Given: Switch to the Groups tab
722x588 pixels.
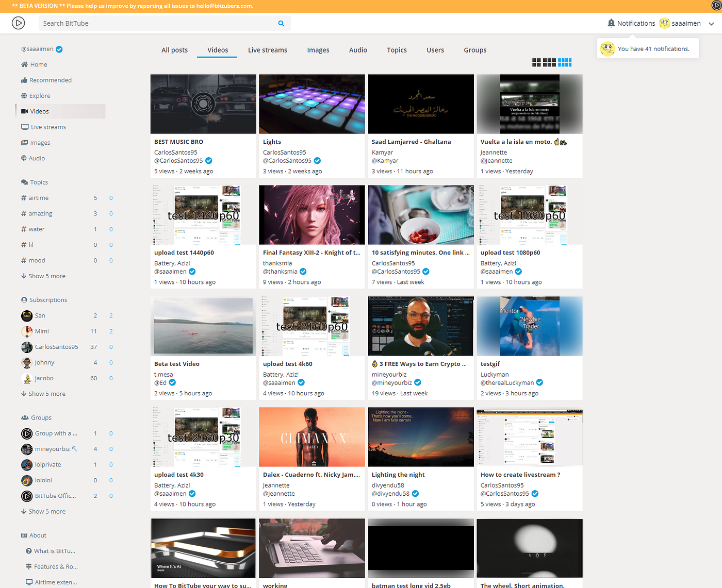Looking at the screenshot, I should (475, 50).
